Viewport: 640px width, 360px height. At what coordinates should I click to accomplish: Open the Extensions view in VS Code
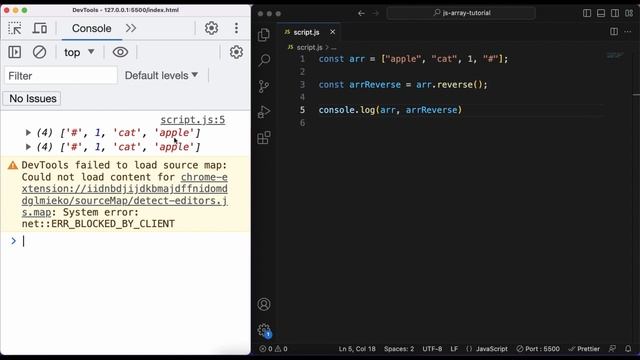click(264, 138)
